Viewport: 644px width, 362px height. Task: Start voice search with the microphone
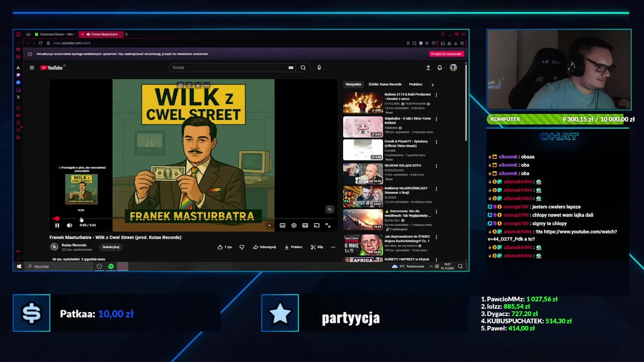319,67
